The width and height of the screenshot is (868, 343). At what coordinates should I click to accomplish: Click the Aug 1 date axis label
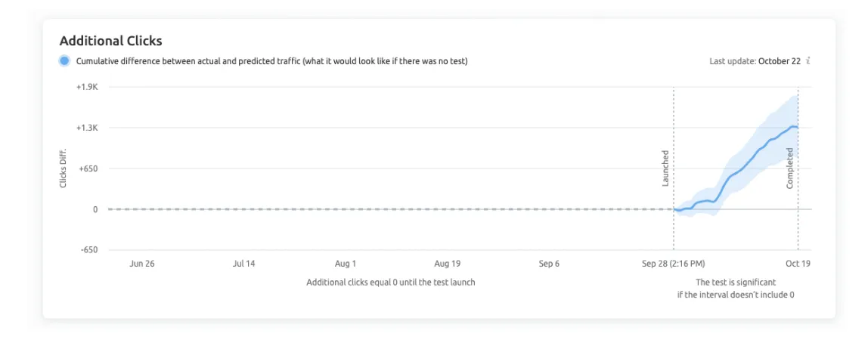[346, 264]
